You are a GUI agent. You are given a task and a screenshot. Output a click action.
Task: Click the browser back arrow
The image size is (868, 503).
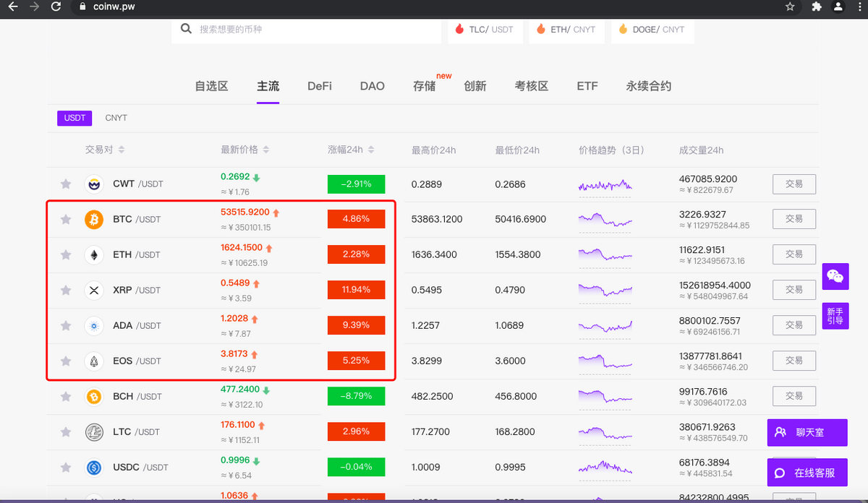(12, 7)
